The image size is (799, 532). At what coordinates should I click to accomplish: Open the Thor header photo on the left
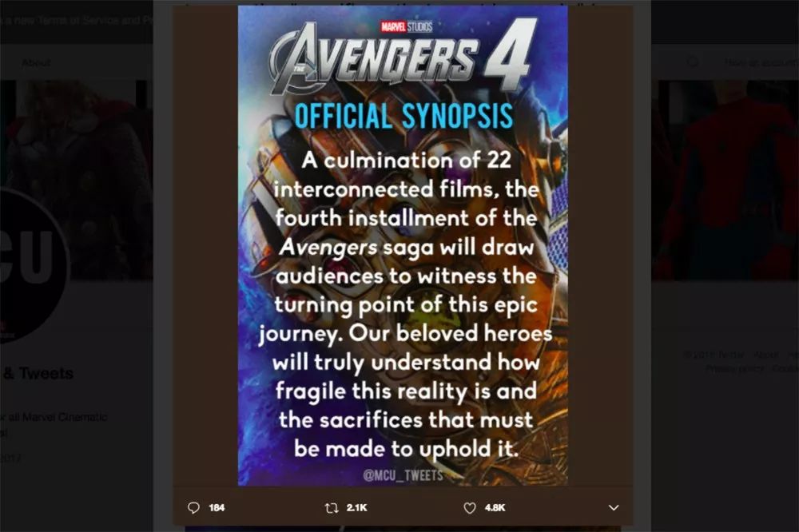tap(77, 180)
